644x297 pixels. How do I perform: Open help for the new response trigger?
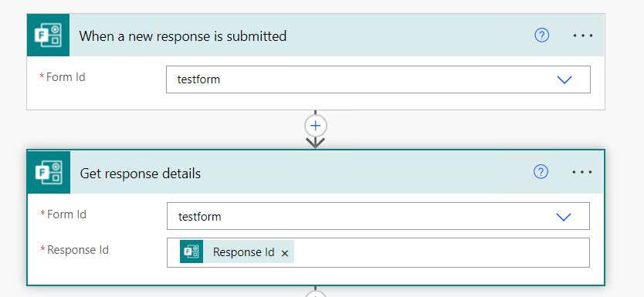(x=542, y=35)
